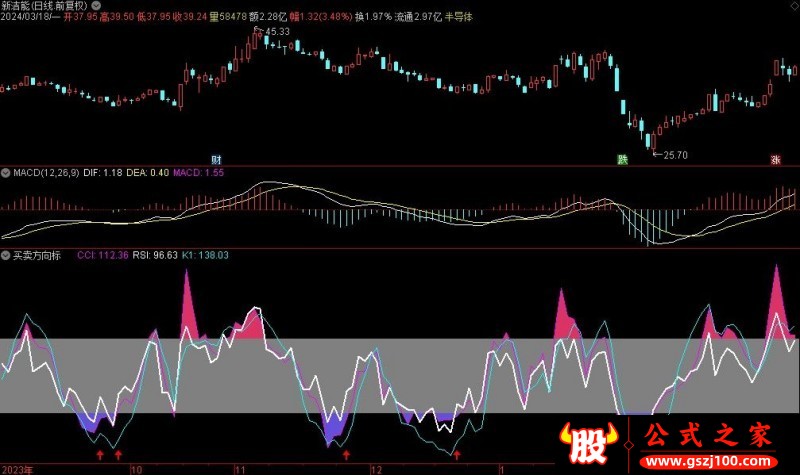This screenshot has height=475, width=800.
Task: Click the CCI value 112.36 in indicator header
Action: click(x=110, y=255)
